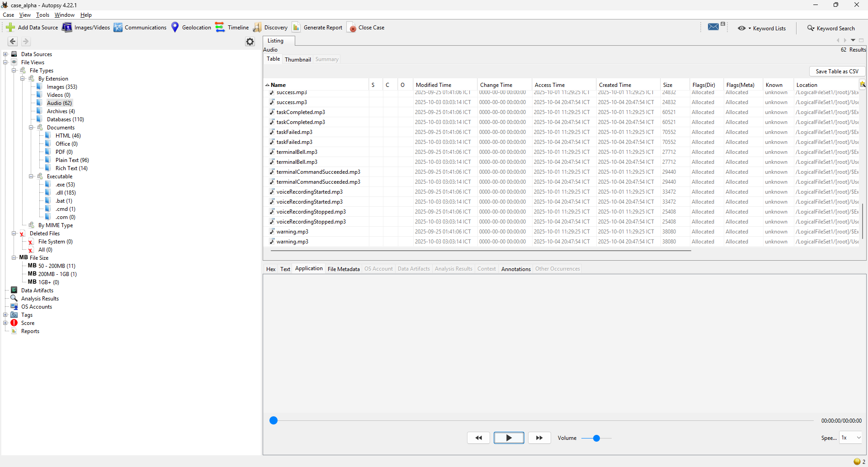The height and width of the screenshot is (467, 868).
Task: Click the Close Case icon
Action: (351, 28)
